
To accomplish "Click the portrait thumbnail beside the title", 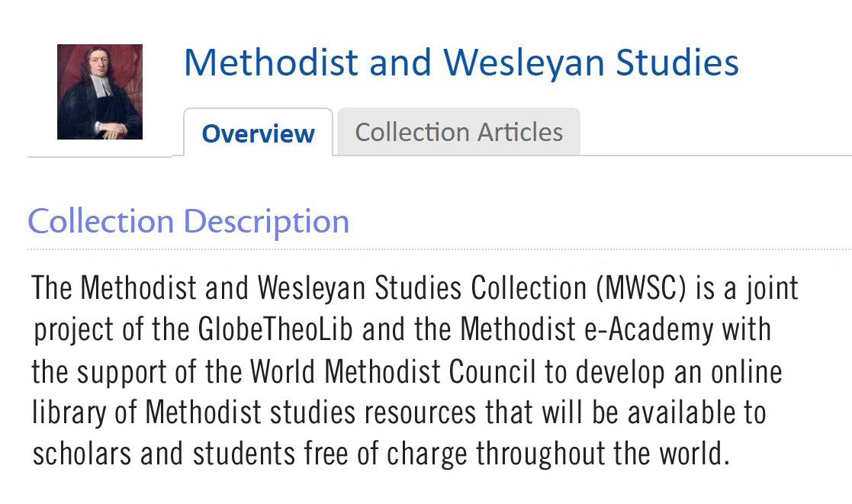I will click(x=100, y=91).
